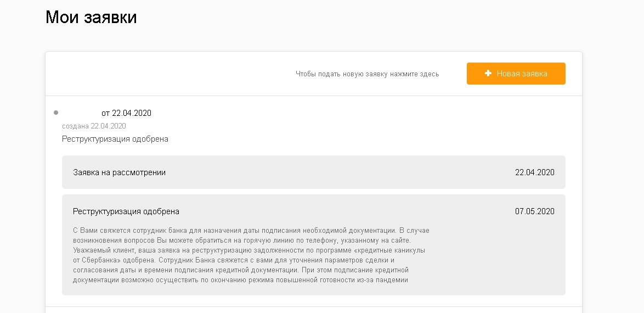Click the Заявка на рассмотрении label text
Image resolution: width=644 pixels, height=313 pixels.
(119, 172)
